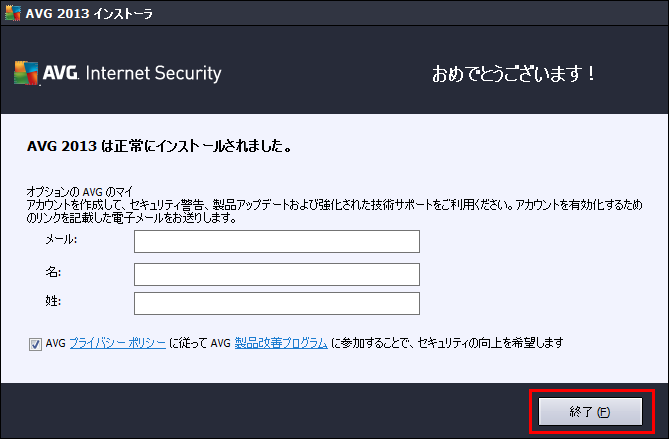Click the 'AVG 2013 インストーラ' window title
The width and height of the screenshot is (669, 439).
[89, 14]
